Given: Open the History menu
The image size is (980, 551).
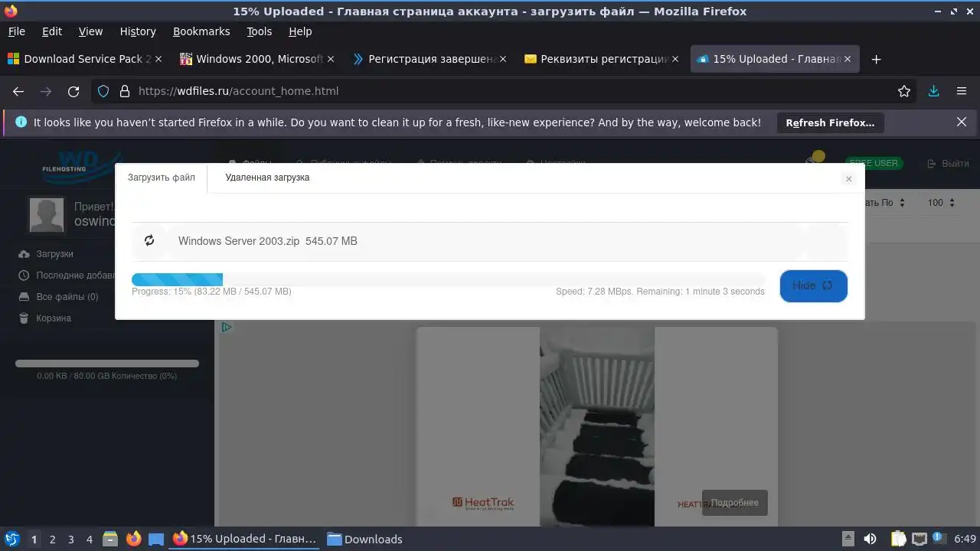Looking at the screenshot, I should (138, 31).
